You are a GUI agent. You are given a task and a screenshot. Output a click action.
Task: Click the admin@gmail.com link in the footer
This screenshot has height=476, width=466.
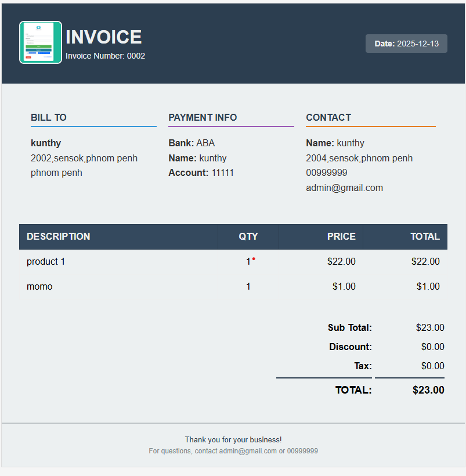coord(247,450)
